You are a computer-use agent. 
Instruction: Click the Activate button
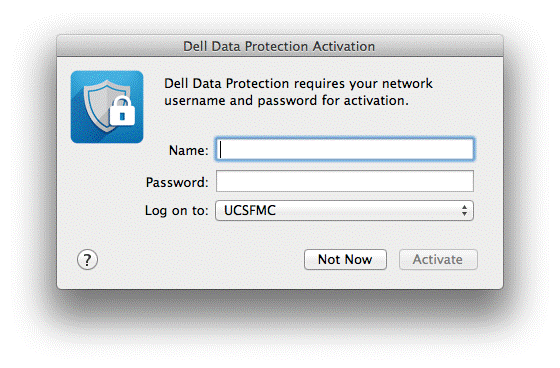[438, 259]
